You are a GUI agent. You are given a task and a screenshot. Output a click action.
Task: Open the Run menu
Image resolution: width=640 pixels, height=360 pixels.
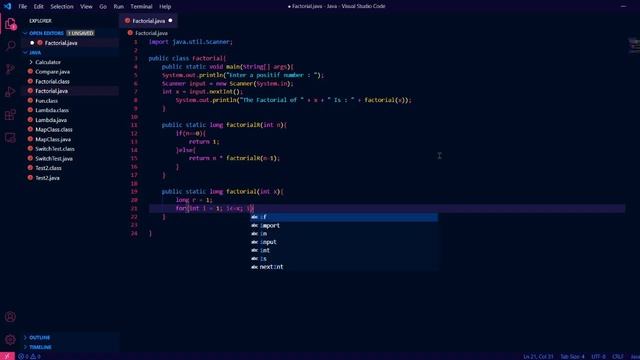coord(118,7)
